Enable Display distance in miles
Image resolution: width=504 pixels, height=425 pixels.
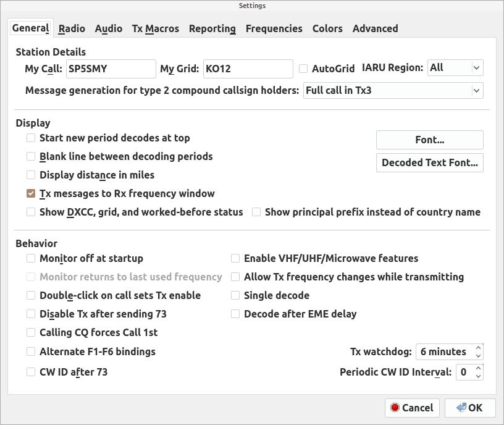tap(31, 175)
